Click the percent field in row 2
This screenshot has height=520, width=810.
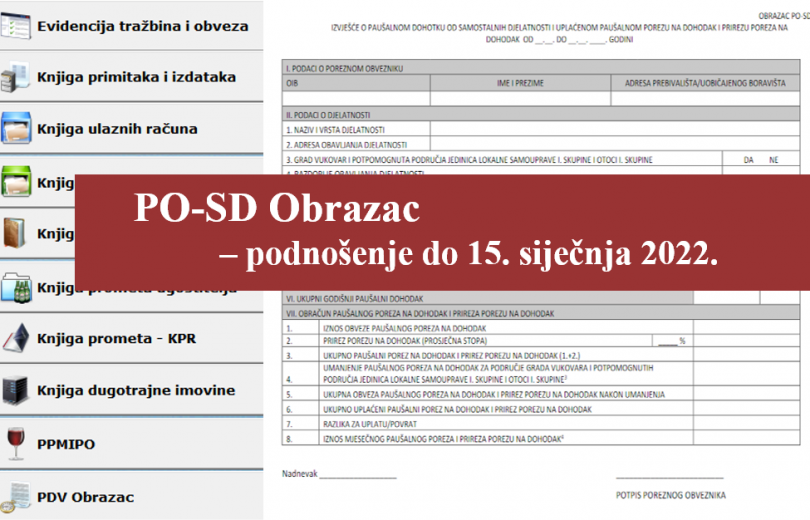[x=673, y=341]
